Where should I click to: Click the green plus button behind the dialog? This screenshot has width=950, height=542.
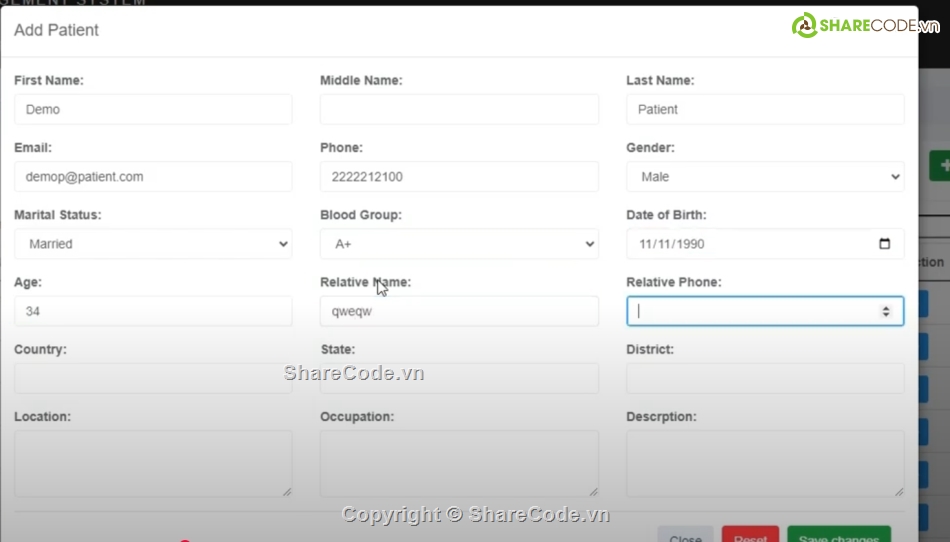click(x=940, y=166)
